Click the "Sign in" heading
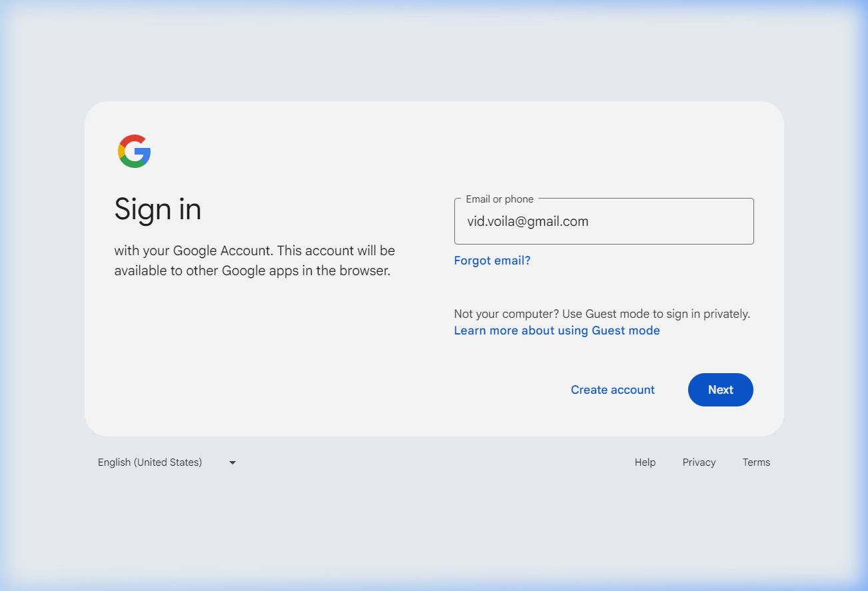Viewport: 868px width, 591px height. tap(157, 209)
